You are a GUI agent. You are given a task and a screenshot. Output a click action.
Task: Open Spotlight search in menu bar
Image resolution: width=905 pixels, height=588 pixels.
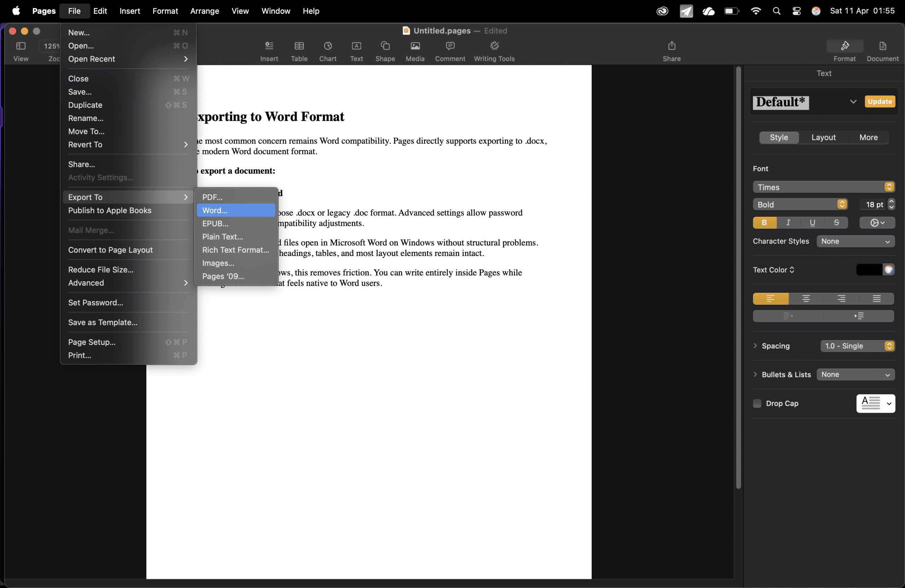coord(776,11)
